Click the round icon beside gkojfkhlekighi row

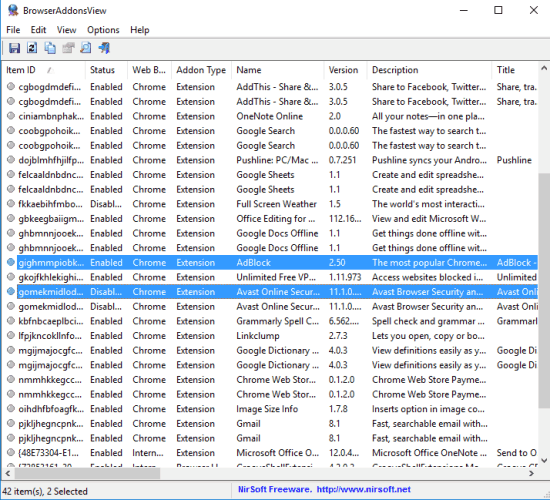pyautogui.click(x=11, y=277)
